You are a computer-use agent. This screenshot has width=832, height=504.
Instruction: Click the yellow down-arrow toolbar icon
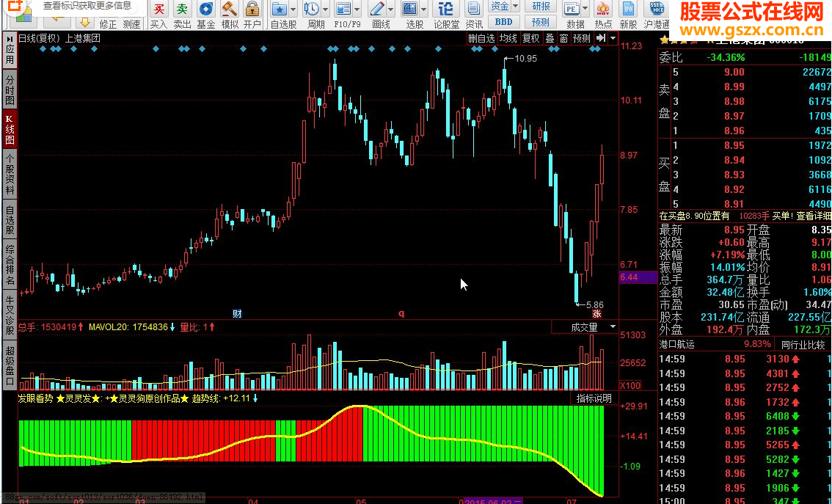pos(84,22)
